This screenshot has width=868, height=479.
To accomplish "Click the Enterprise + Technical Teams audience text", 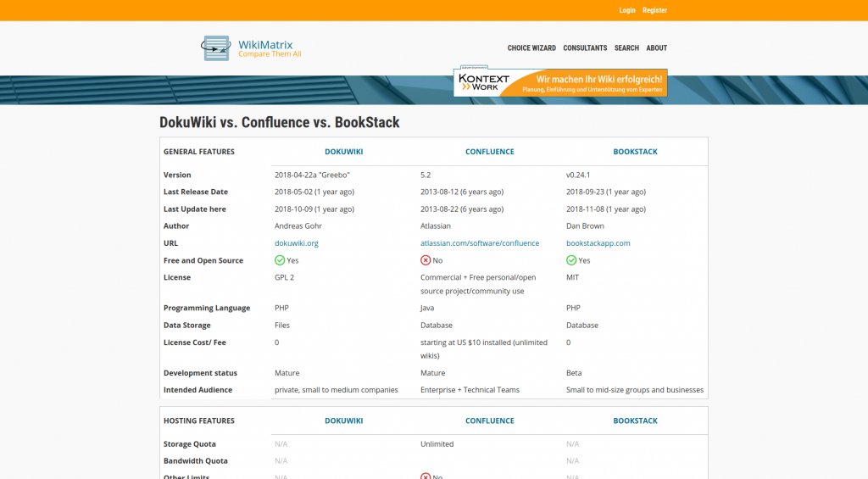I will (x=470, y=390).
